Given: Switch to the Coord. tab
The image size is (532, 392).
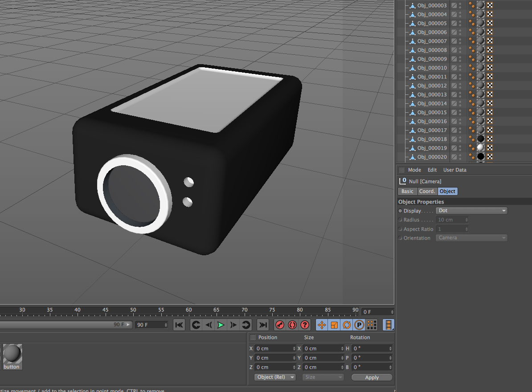Looking at the screenshot, I should point(427,191).
